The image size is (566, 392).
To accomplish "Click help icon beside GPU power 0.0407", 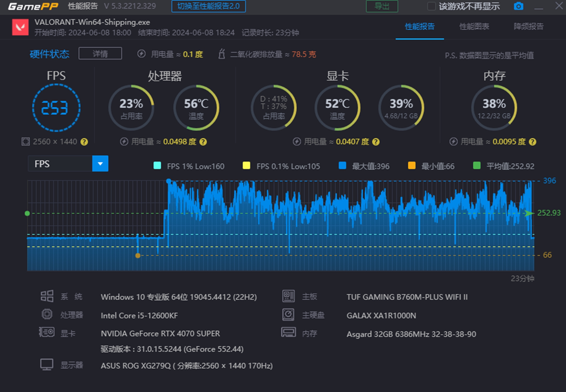I will [376, 142].
